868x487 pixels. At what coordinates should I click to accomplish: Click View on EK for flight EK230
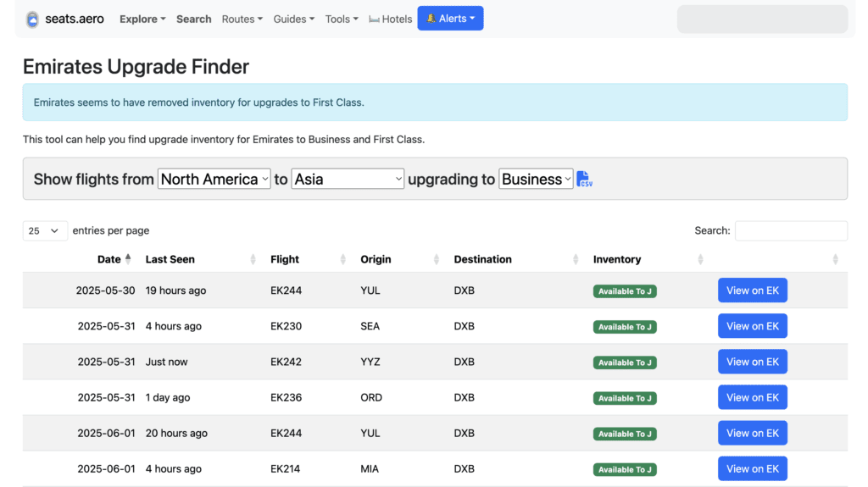point(753,326)
